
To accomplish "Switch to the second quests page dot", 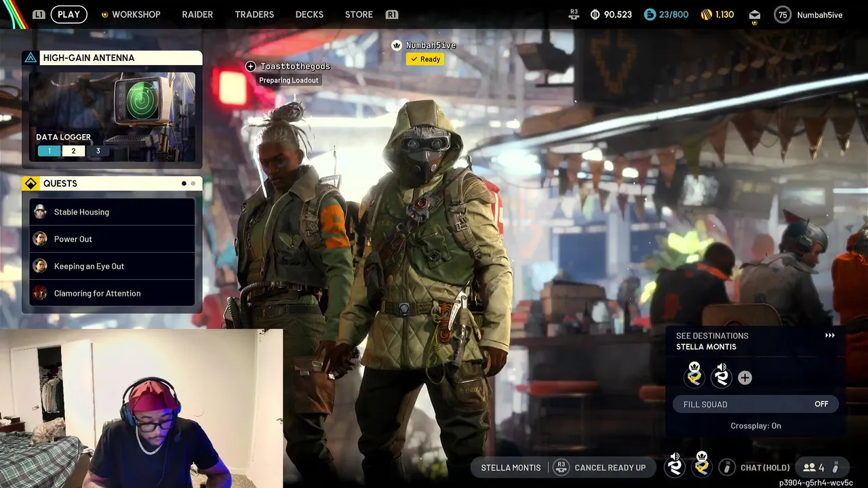I will coord(193,184).
